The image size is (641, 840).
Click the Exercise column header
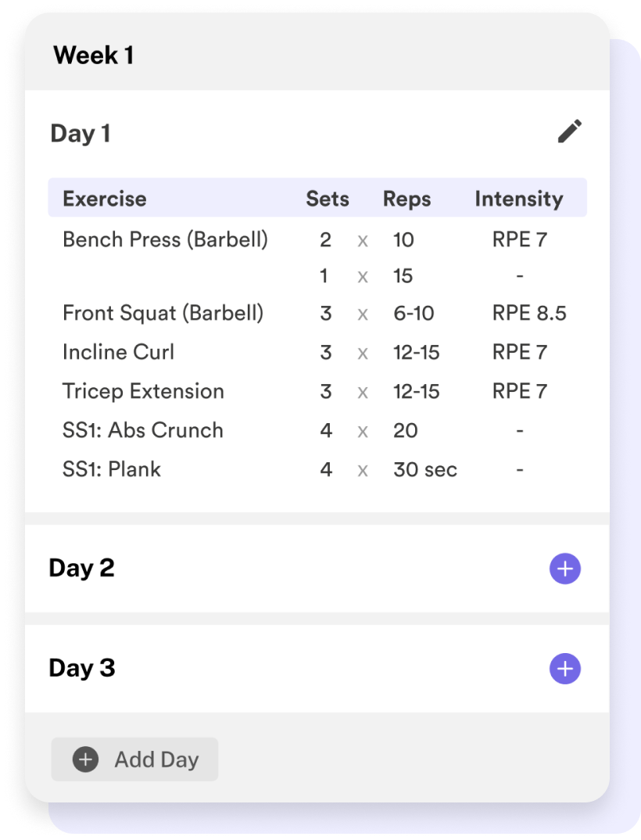coord(105,199)
